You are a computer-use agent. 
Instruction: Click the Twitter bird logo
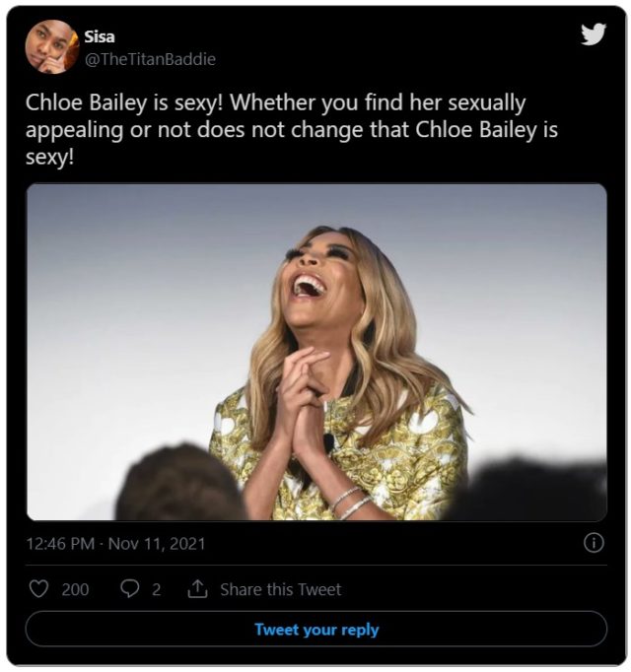click(x=593, y=35)
